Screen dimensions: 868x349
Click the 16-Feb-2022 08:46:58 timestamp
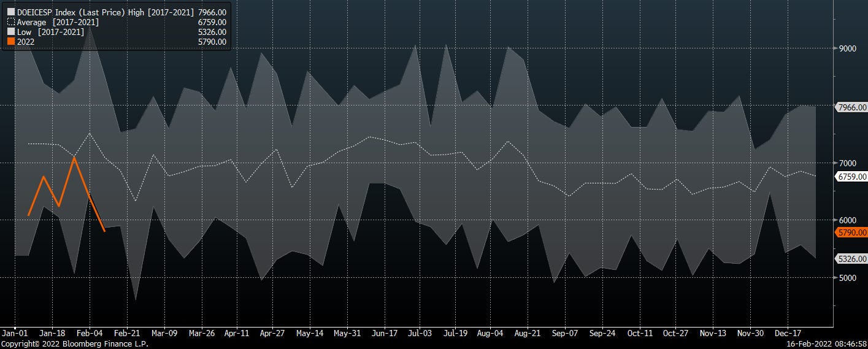pos(826,344)
